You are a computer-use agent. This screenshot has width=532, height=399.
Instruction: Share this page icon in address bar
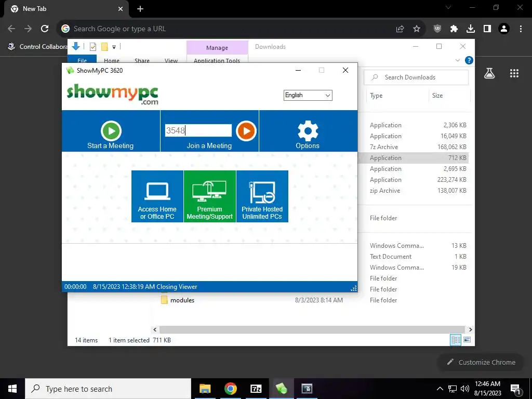tap(400, 29)
